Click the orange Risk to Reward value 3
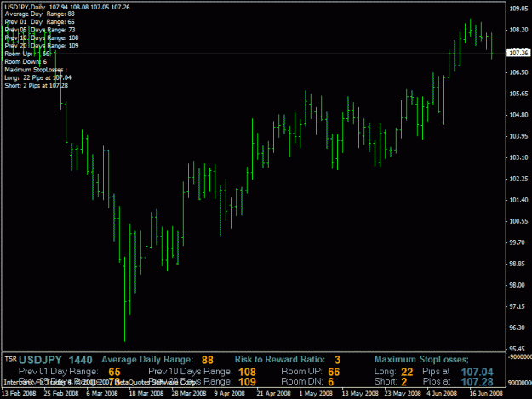Viewport: 532px width, 399px height. [x=337, y=360]
